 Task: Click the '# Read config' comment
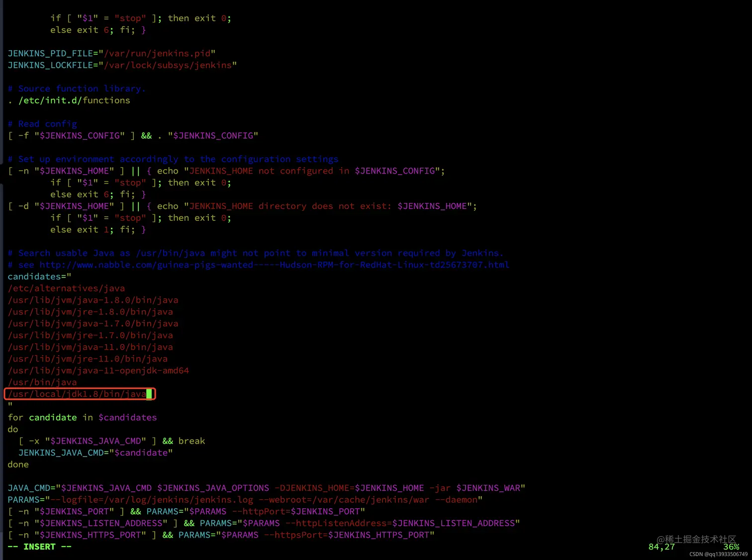coord(42,124)
